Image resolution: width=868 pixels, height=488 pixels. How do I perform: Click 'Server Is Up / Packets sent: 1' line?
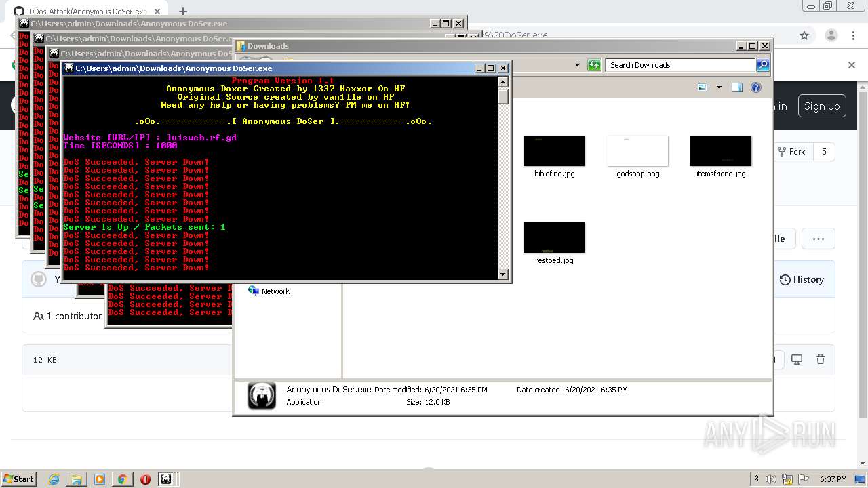(x=144, y=227)
